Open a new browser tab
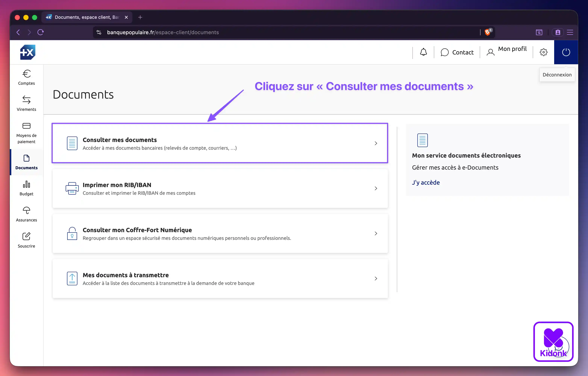 pos(140,17)
